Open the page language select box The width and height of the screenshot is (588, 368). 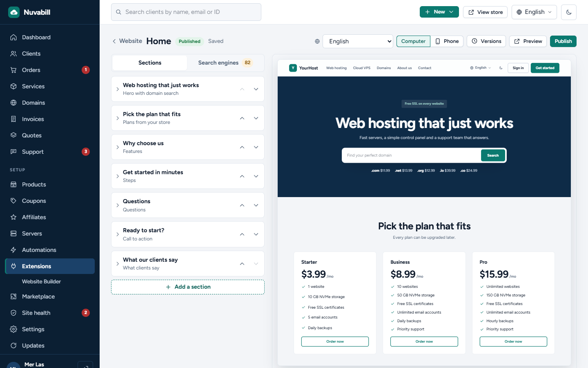tap(358, 41)
